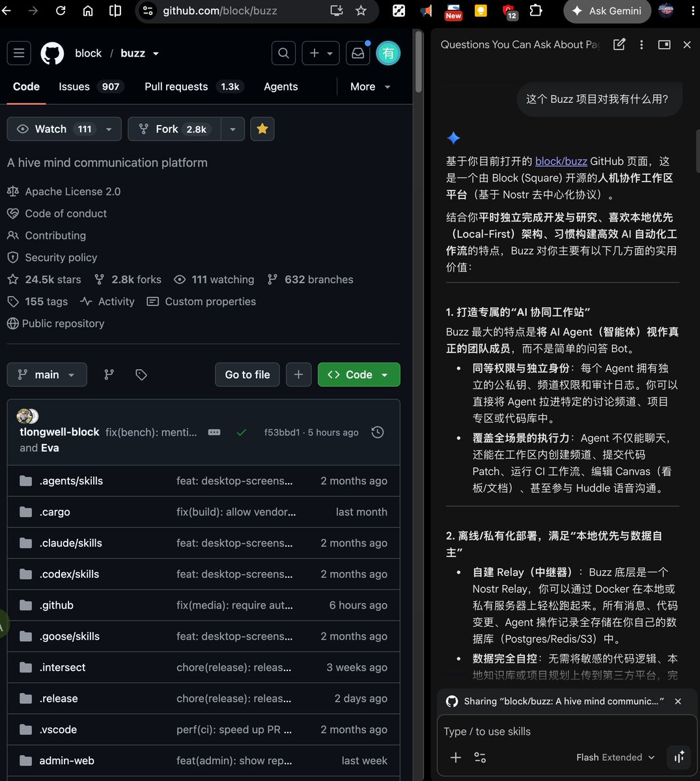This screenshot has width=700, height=781.
Task: Start new chat in Gemini panel
Action: 619,44
